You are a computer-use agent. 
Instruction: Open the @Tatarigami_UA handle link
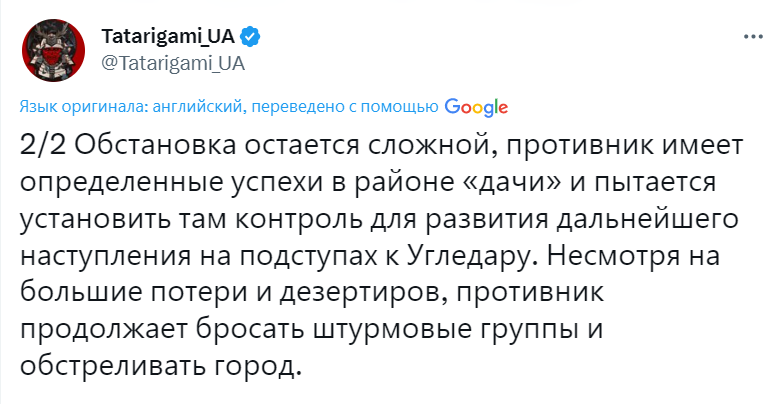172,62
